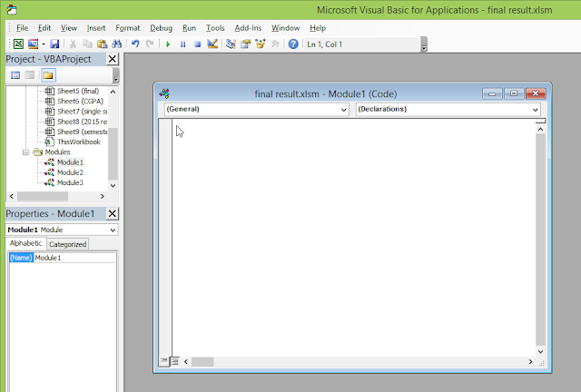Click the Reset stop icon
Viewport: 581px width, 392px height.
pos(198,44)
